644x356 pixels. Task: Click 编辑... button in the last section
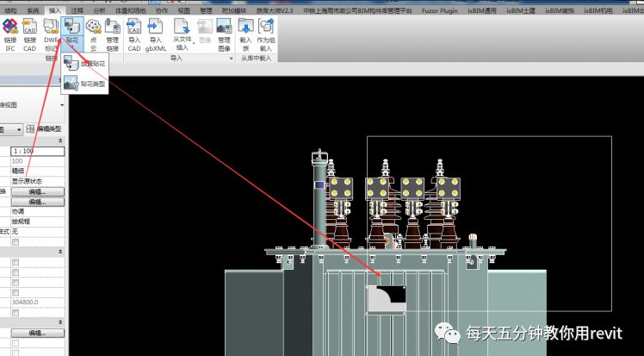(37, 333)
